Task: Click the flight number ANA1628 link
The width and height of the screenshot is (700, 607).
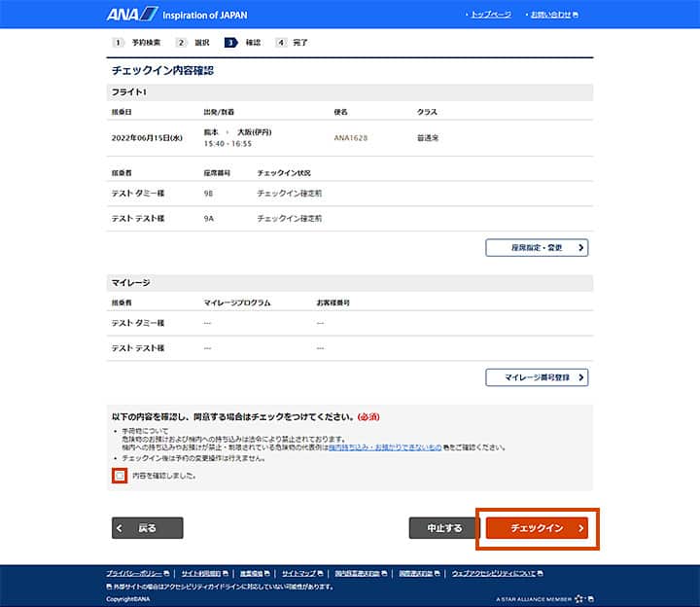Action: pyautogui.click(x=351, y=138)
